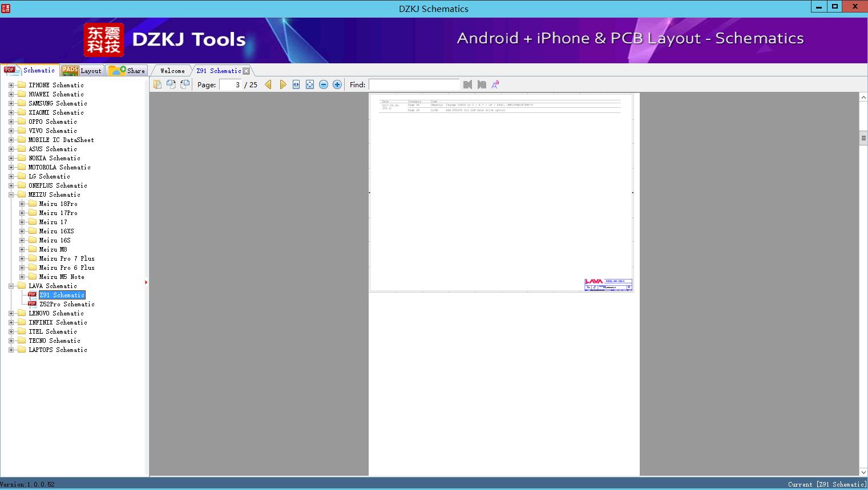Viewport: 868px width, 490px height.
Task: Find previous match icon
Action: 468,84
